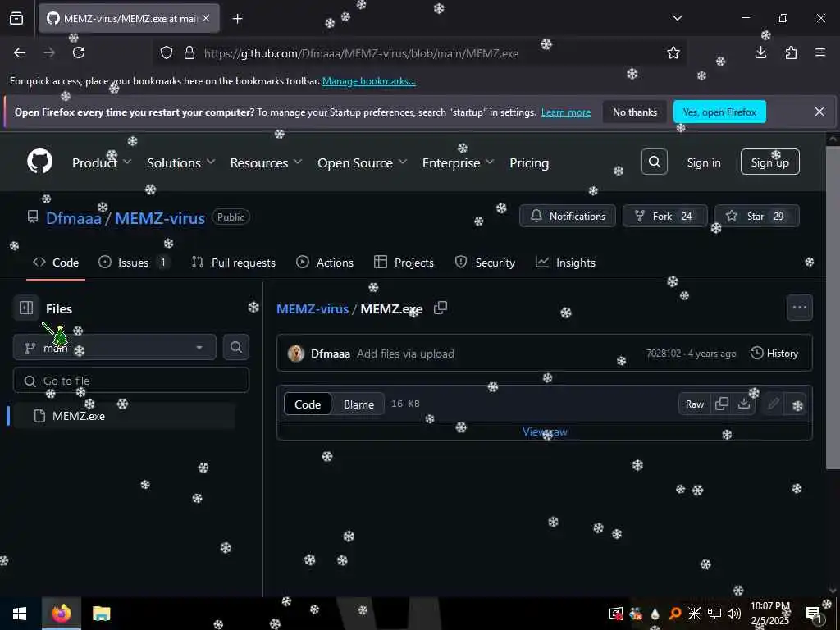Open the Code repository tab
Image resolution: width=840 pixels, height=630 pixels.
[56, 262]
